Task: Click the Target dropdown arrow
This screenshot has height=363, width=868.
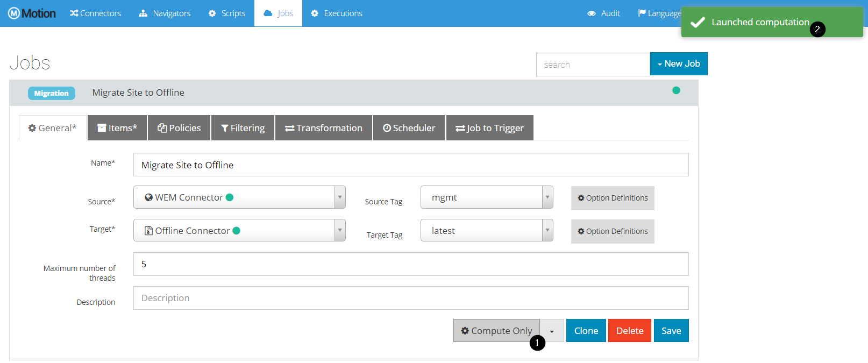Action: point(340,230)
